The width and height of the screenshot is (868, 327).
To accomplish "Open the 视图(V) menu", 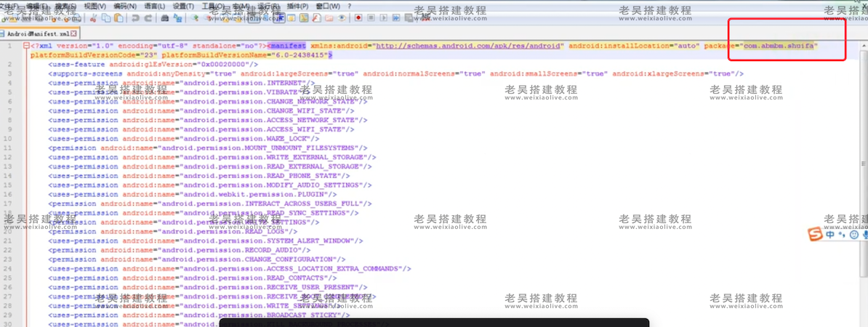I will (x=95, y=6).
